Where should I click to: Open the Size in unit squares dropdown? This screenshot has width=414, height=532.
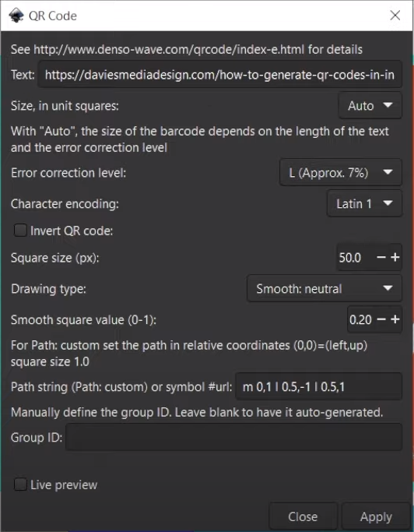pyautogui.click(x=370, y=106)
